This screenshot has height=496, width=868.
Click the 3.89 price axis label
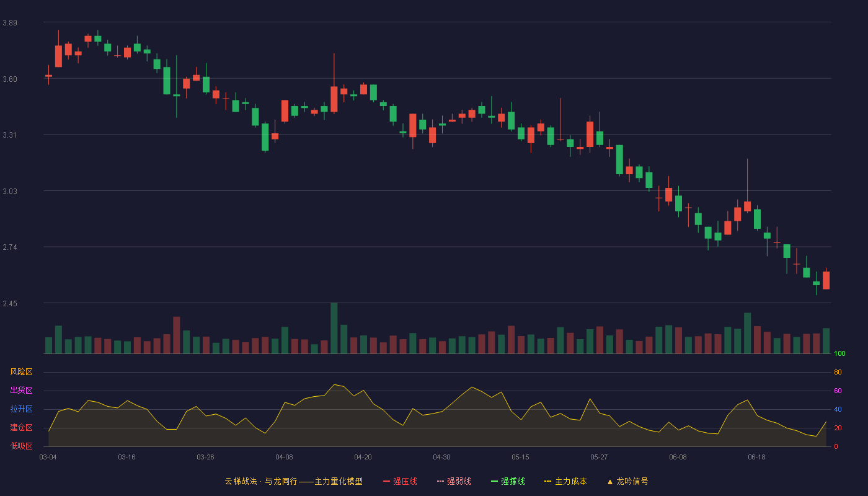click(10, 23)
